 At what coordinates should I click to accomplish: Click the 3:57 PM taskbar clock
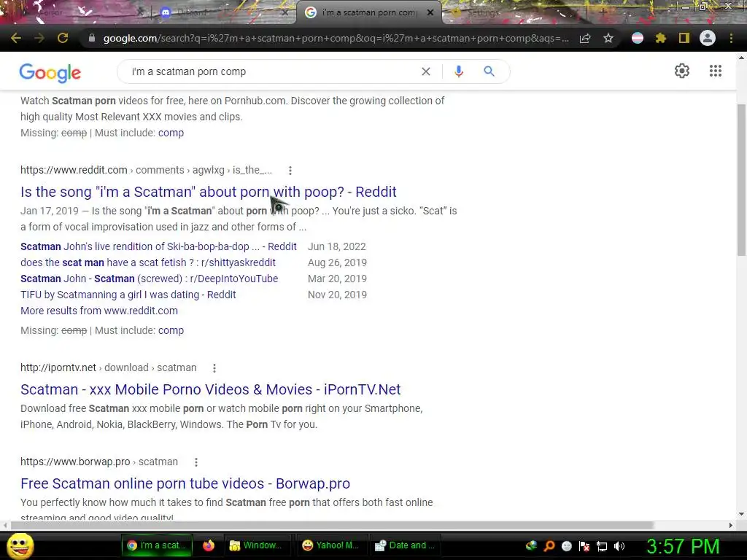683,546
